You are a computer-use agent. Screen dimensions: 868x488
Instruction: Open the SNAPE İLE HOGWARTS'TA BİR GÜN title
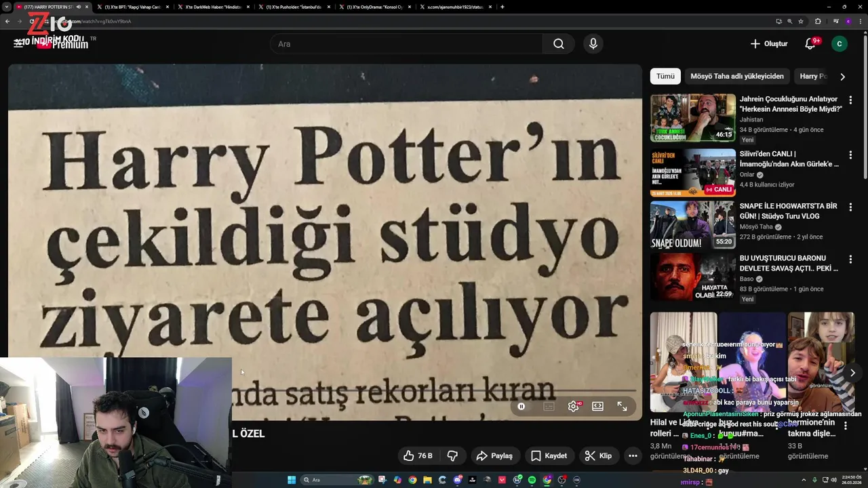(789, 211)
